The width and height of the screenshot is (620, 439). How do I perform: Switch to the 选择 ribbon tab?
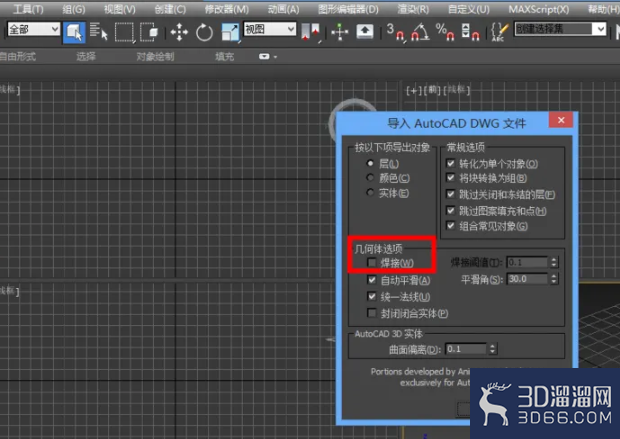pyautogui.click(x=86, y=57)
